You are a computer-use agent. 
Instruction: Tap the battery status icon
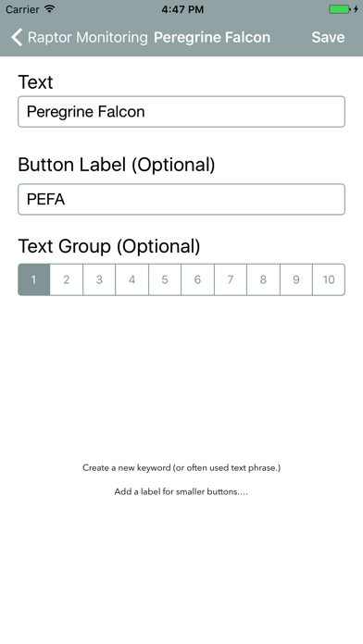coord(341,9)
